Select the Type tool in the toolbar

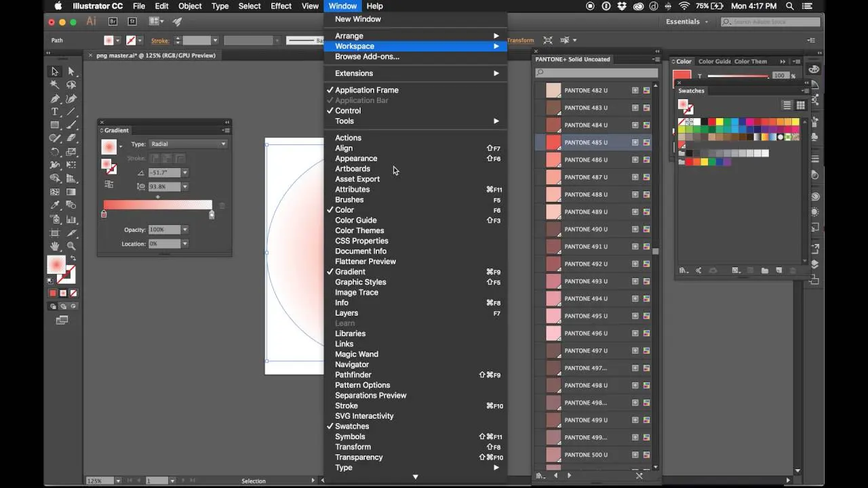[x=55, y=112]
